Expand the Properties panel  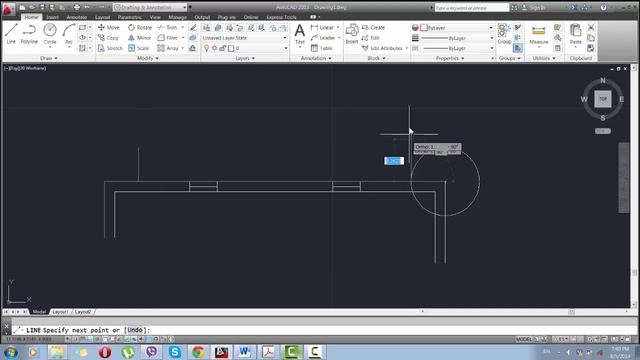450,58
